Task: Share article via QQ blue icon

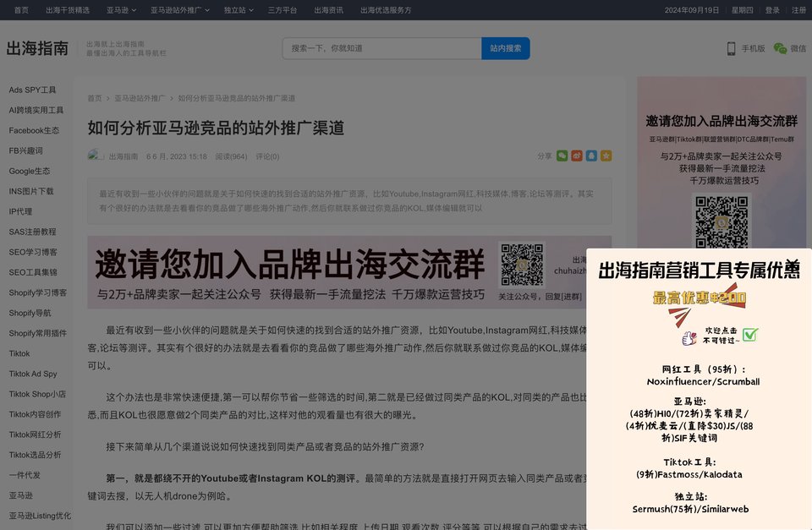Action: pyautogui.click(x=591, y=156)
